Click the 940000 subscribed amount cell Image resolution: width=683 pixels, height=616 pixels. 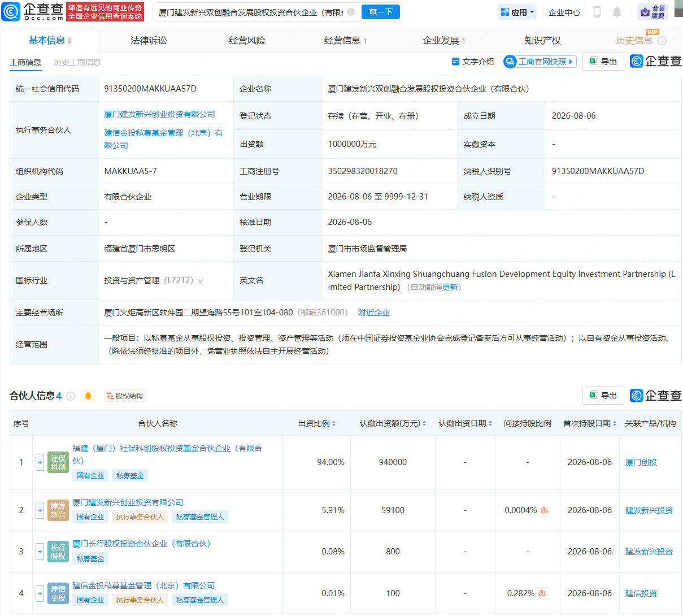pos(393,462)
